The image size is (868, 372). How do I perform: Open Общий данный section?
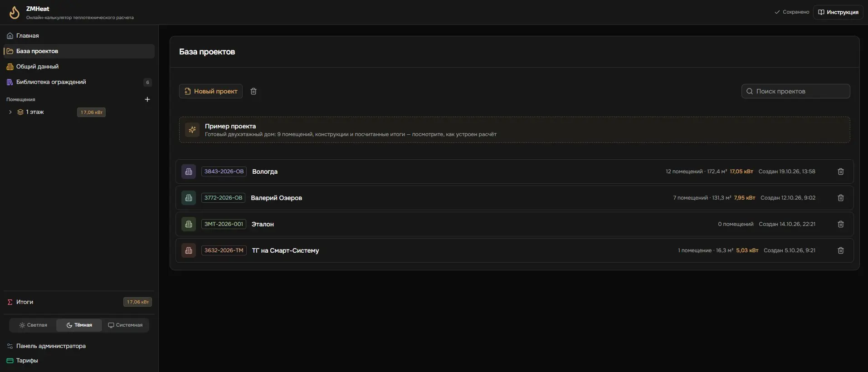[79, 67]
